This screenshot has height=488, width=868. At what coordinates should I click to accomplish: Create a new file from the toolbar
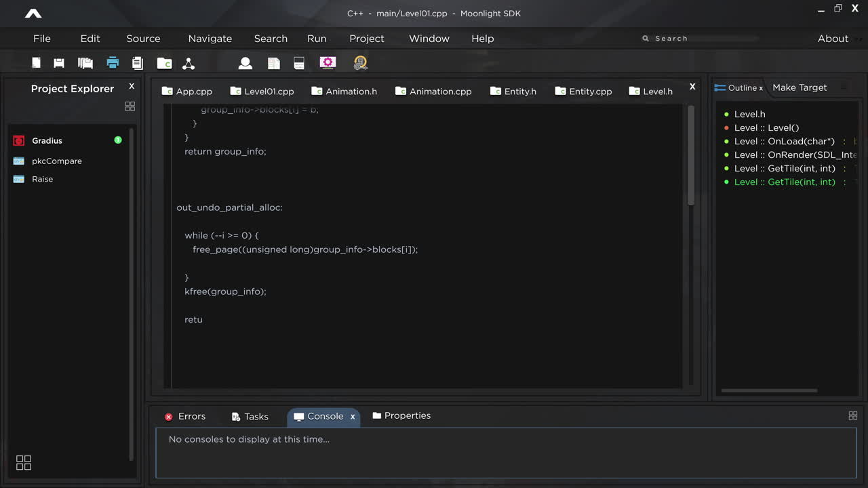pyautogui.click(x=36, y=62)
